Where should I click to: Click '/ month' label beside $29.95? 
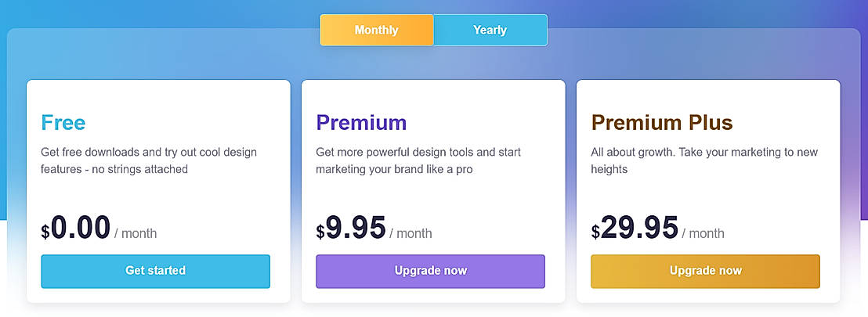point(703,233)
